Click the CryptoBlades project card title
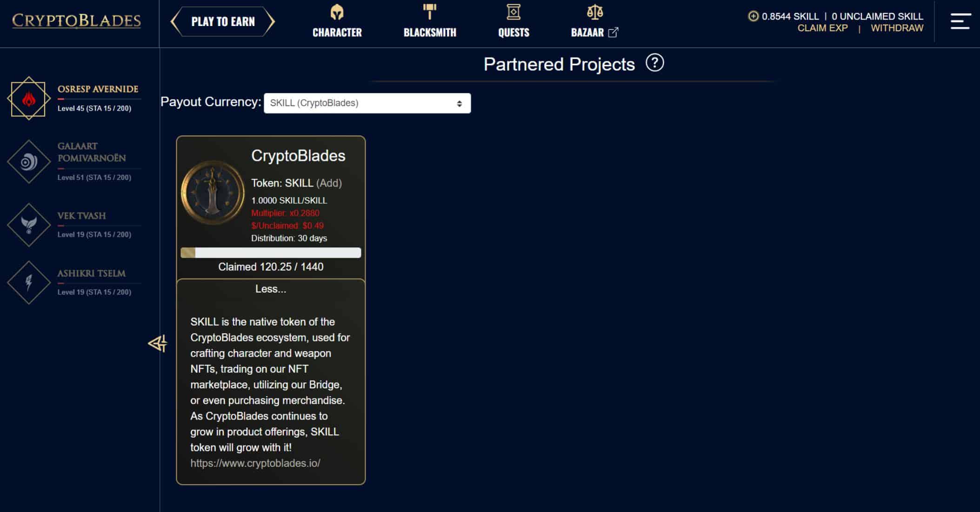980x512 pixels. coord(298,156)
